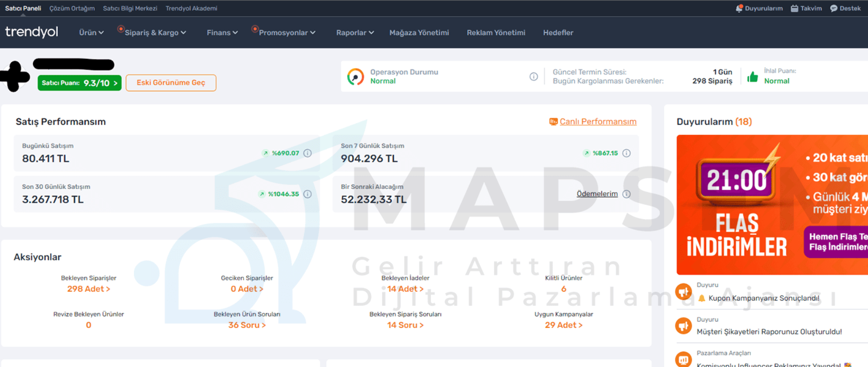Click info icon next to %690.07

(x=308, y=153)
